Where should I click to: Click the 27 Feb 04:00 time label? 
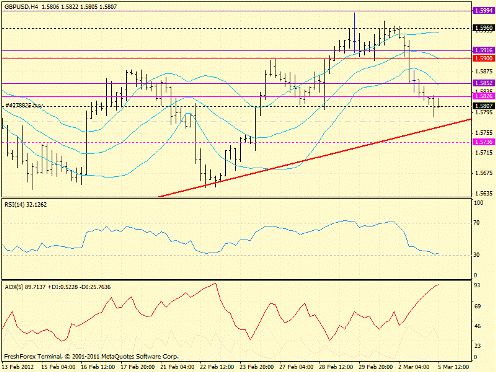pos(296,367)
